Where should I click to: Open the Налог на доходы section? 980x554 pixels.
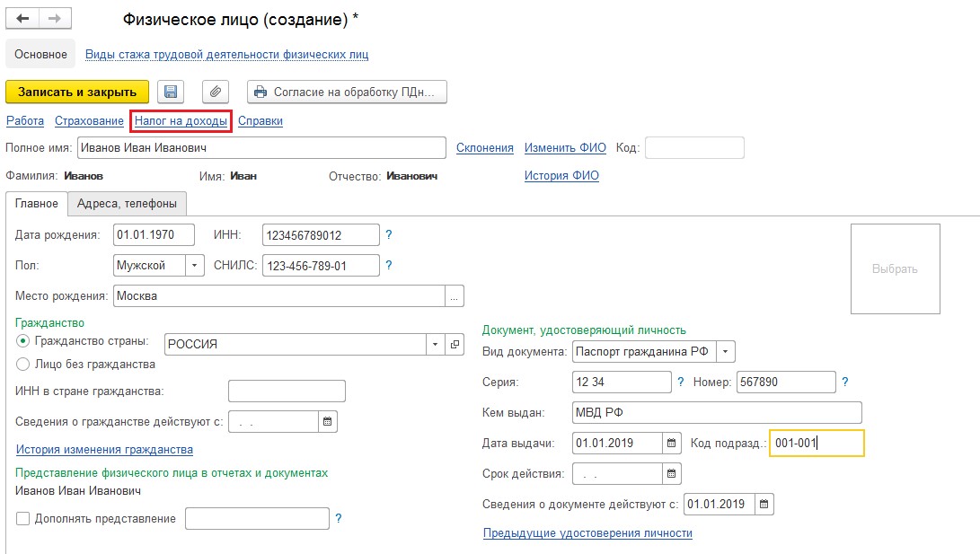coord(181,121)
